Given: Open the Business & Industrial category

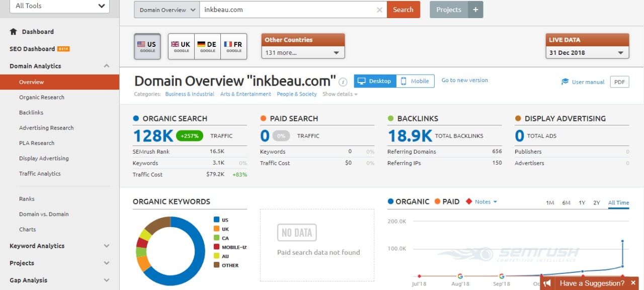Looking at the screenshot, I should (190, 94).
